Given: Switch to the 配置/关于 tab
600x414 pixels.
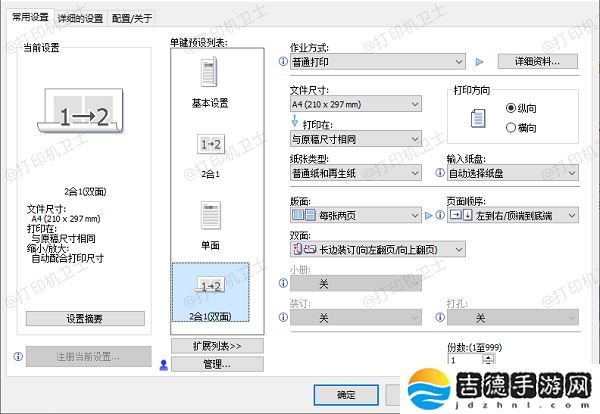Looking at the screenshot, I should (x=132, y=18).
